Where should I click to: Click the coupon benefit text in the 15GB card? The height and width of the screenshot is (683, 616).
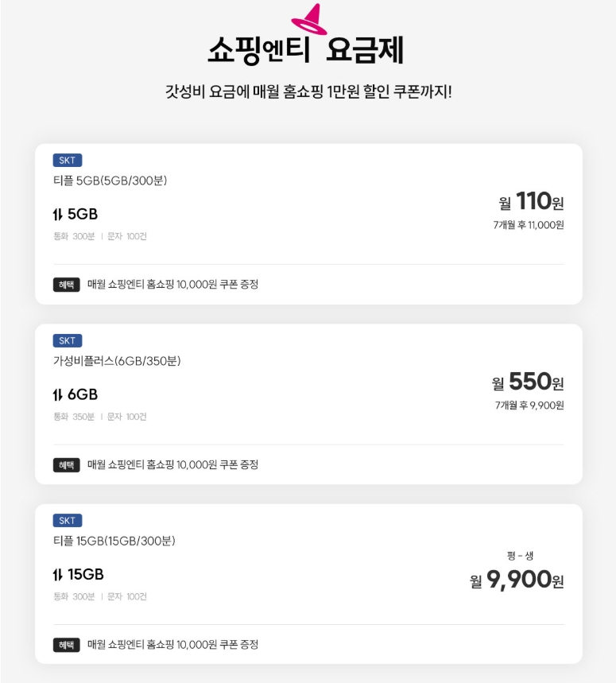point(172,645)
